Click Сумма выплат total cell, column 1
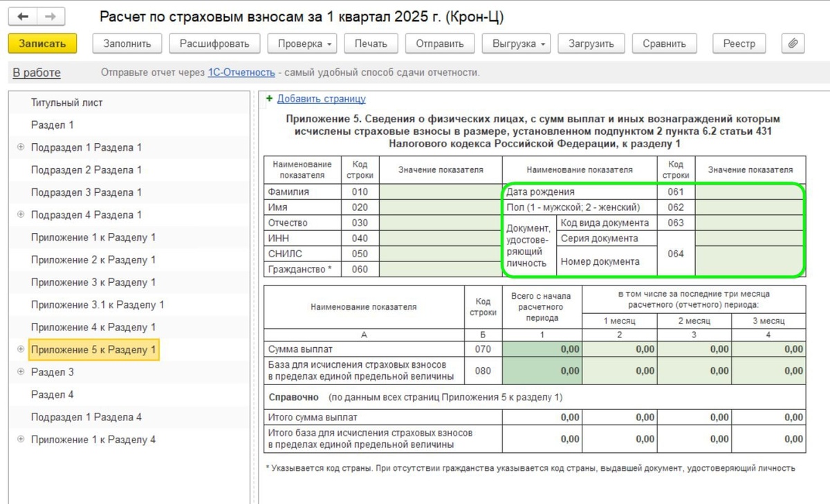 tap(542, 349)
